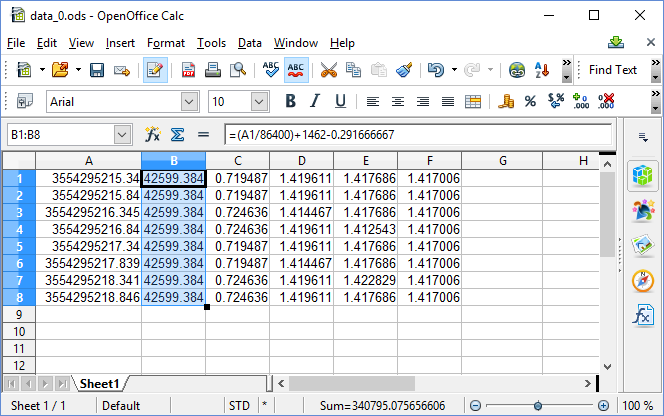The width and height of the screenshot is (664, 416).
Task: Click the zoom slider handle
Action: click(537, 405)
